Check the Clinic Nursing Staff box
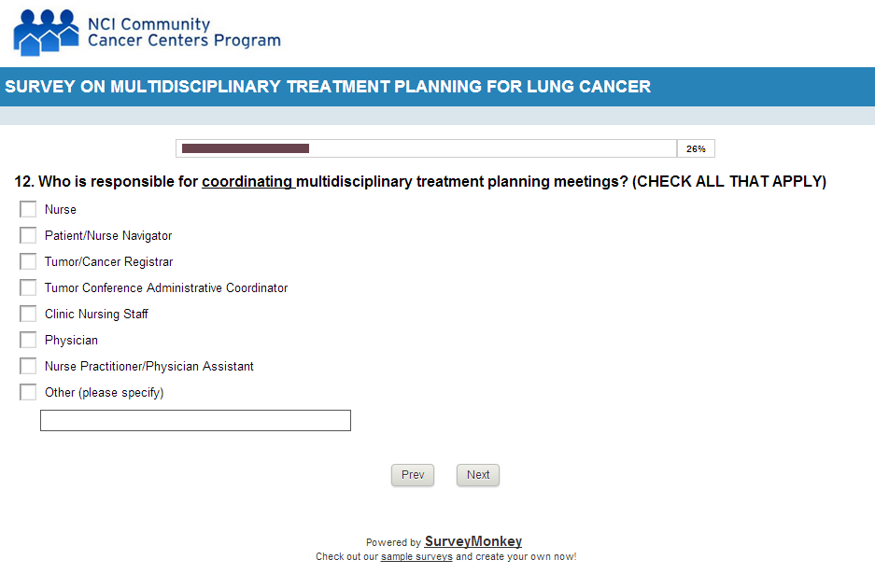Viewport: 875px width, 588px height. 28,315
